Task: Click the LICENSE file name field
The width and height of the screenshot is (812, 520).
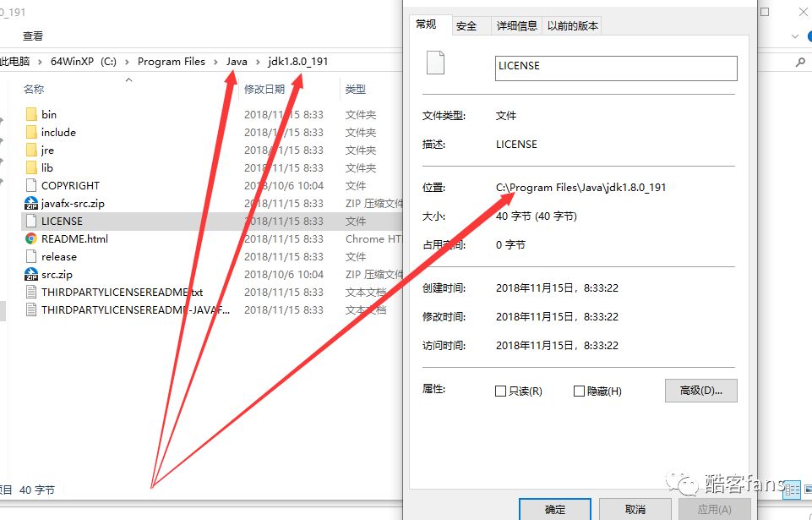Action: pyautogui.click(x=616, y=68)
